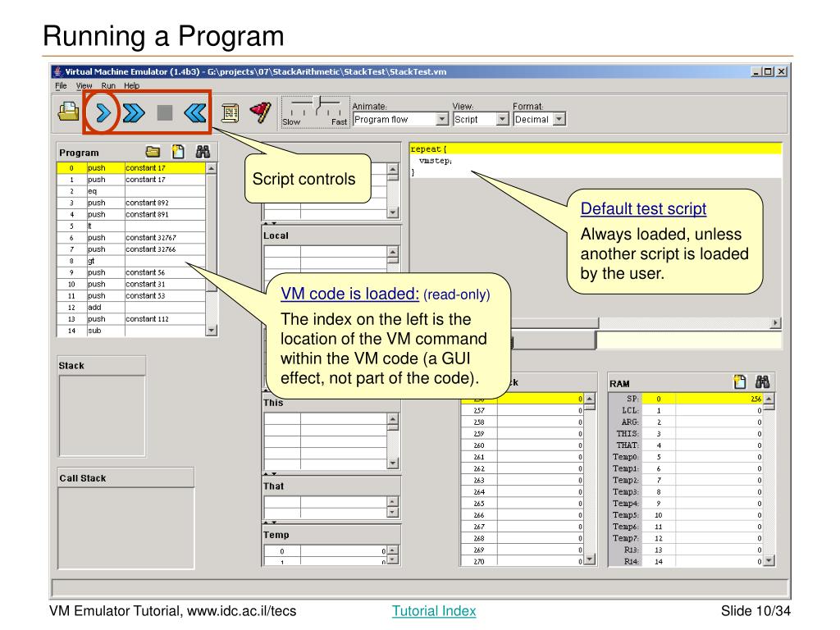Click the Program panel open folder icon
Screen dimensions: 840x630
tap(153, 152)
